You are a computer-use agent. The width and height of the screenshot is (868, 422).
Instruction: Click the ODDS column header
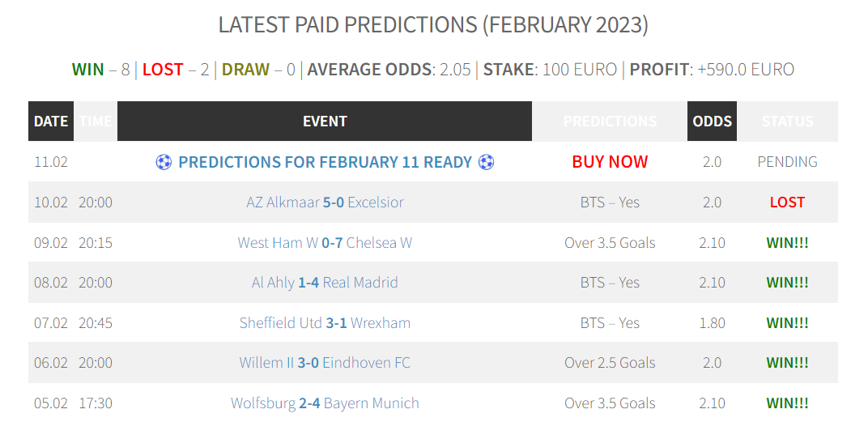coord(712,121)
